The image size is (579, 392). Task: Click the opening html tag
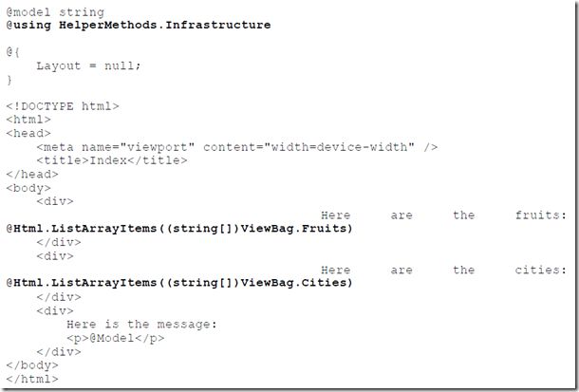click(x=28, y=120)
